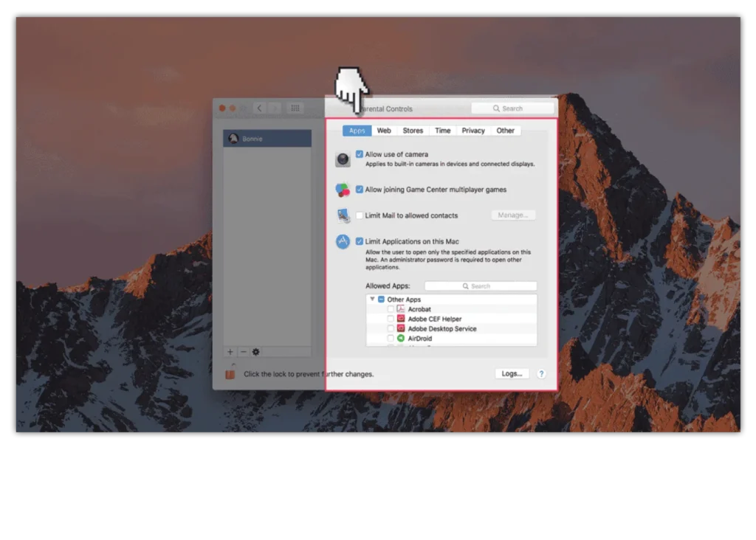Toggle Allow joining Game Center multiplayer games
This screenshot has height=540, width=756.
coord(360,190)
